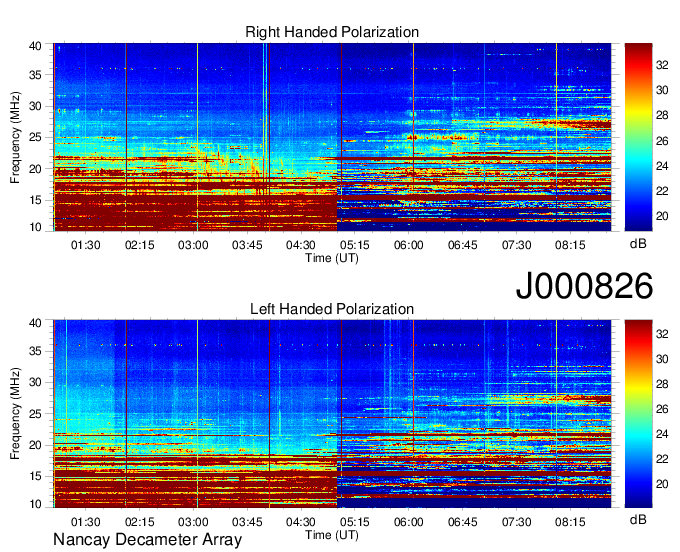Click 04:30 tick under Right Handed plot
The image size is (680, 552).
point(301,245)
